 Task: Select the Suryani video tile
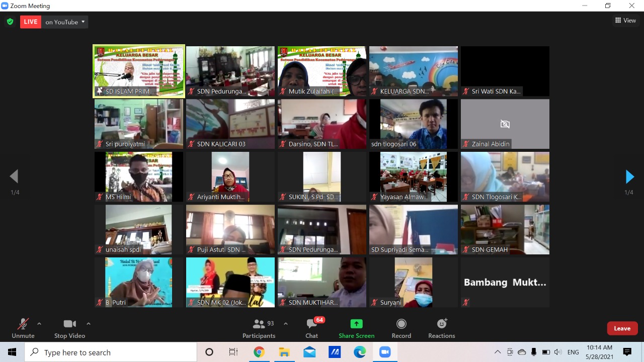pos(414,282)
